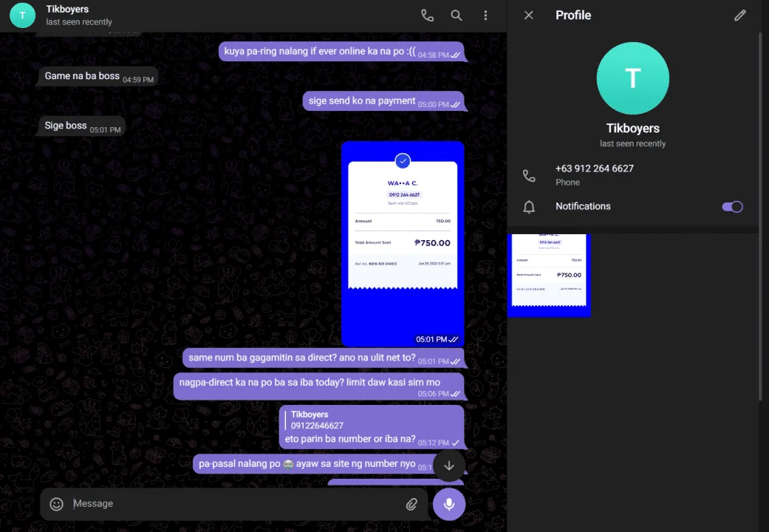Screen dimensions: 769x532
Task: Open receipt thumbnail in Profile shared media
Action: click(x=549, y=276)
